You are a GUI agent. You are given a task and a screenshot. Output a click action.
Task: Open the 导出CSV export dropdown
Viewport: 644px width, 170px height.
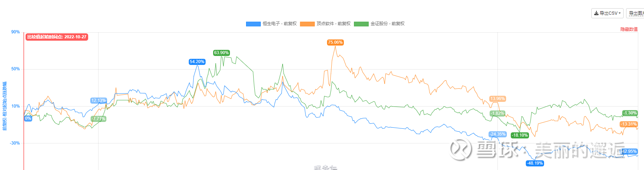point(607,13)
